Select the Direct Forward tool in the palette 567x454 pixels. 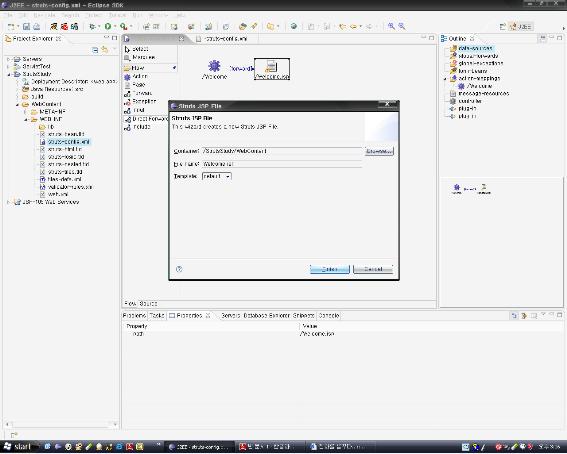click(x=146, y=119)
